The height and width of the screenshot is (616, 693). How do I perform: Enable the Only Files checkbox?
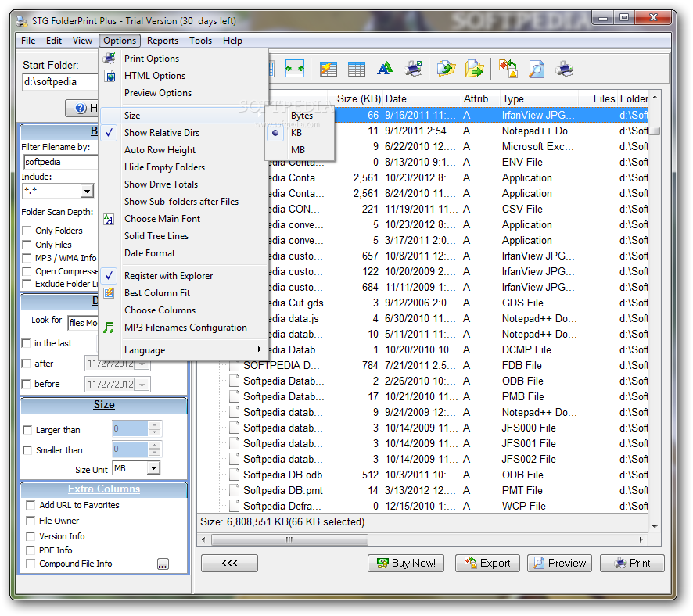(x=27, y=245)
